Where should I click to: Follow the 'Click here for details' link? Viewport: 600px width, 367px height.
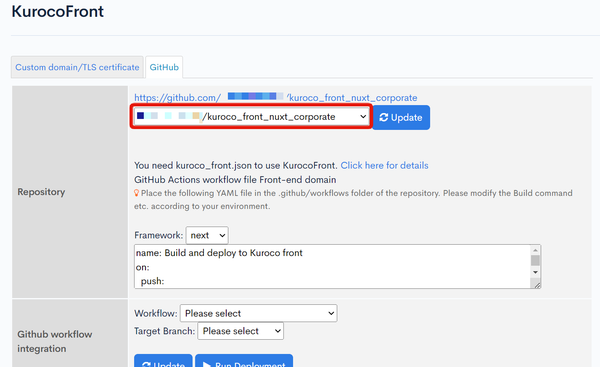tap(384, 165)
